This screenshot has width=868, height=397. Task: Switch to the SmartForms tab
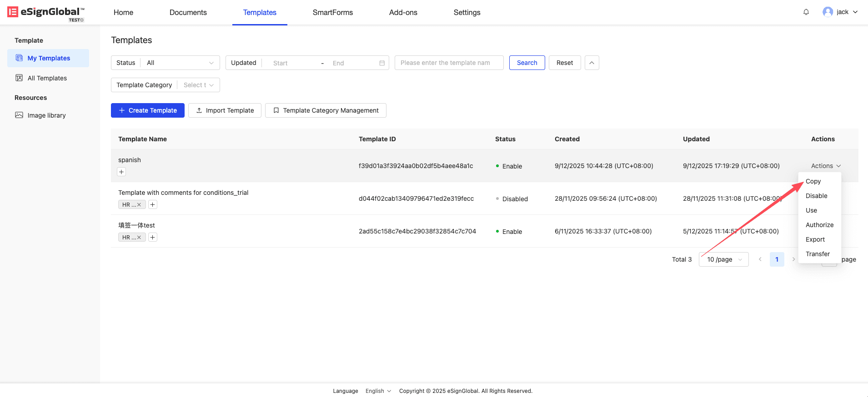coord(332,12)
